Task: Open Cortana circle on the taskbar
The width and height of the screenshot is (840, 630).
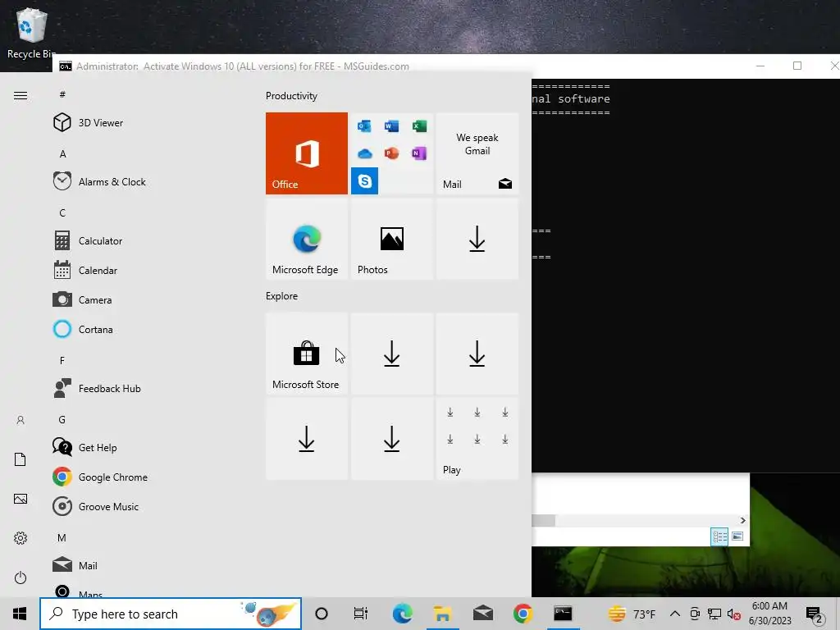Action: tap(322, 614)
